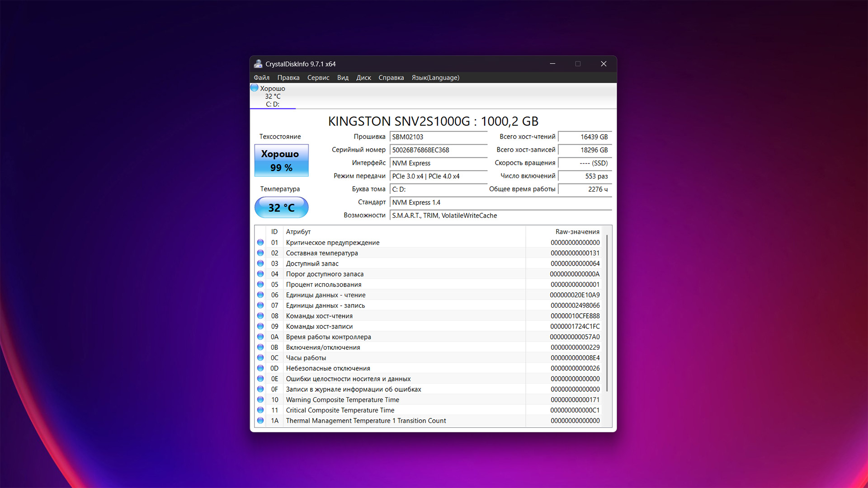The image size is (868, 488).
Task: Click the serial number field 50026B76868EC368
Action: [439, 150]
